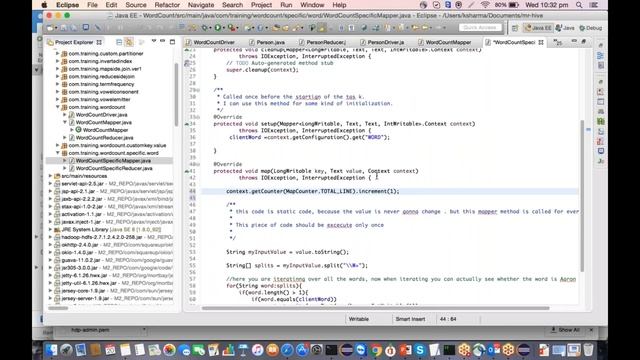Open Finder from the Dock
The image size is (640, 360).
52,350
